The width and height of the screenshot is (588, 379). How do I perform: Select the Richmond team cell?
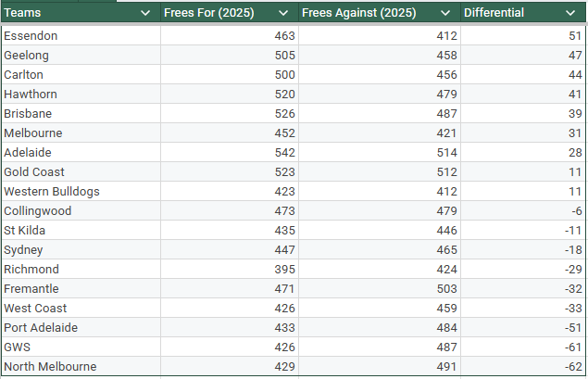(x=81, y=270)
